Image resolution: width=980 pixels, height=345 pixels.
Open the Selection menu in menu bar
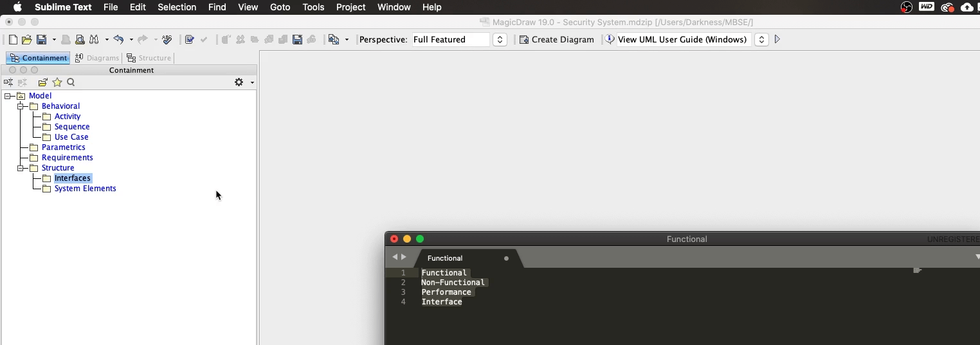coord(177,7)
